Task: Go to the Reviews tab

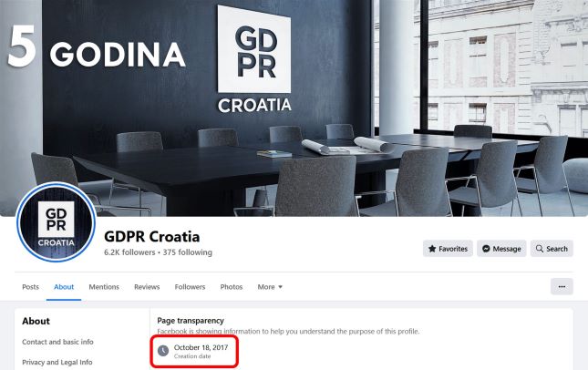Action: (147, 287)
